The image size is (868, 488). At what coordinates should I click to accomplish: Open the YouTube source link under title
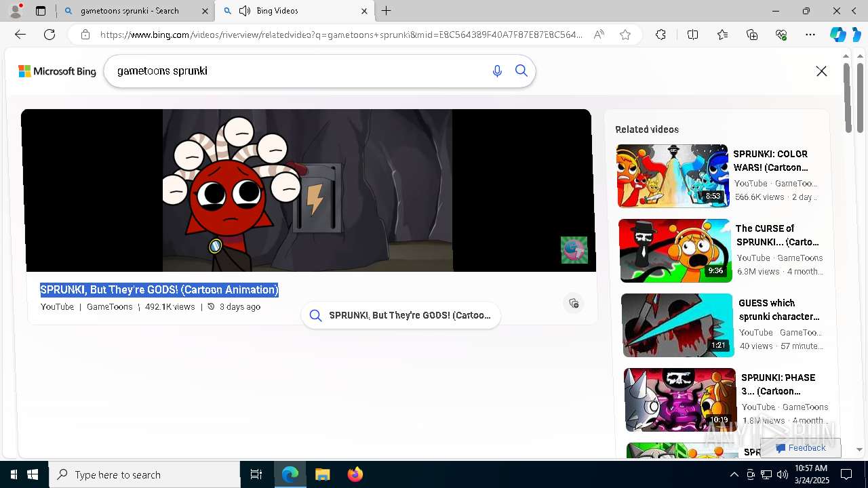[x=57, y=307]
